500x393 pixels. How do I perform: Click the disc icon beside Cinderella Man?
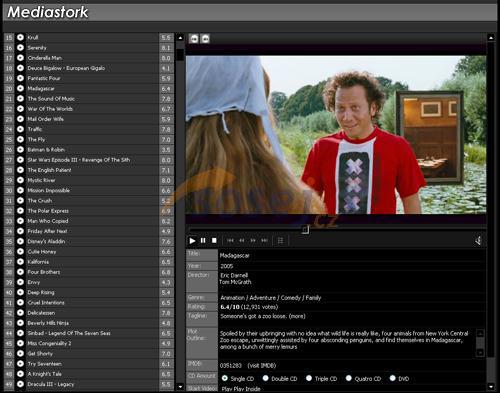click(x=20, y=58)
